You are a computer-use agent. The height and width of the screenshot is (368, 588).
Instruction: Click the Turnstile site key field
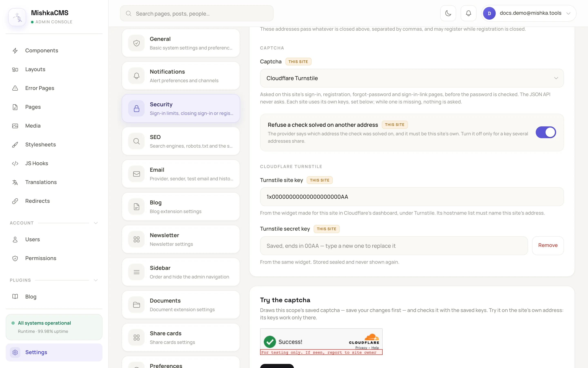coord(412,197)
